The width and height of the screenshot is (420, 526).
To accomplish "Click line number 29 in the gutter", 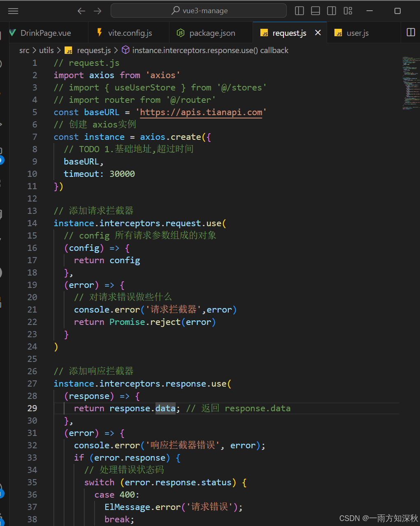I will coord(32,408).
